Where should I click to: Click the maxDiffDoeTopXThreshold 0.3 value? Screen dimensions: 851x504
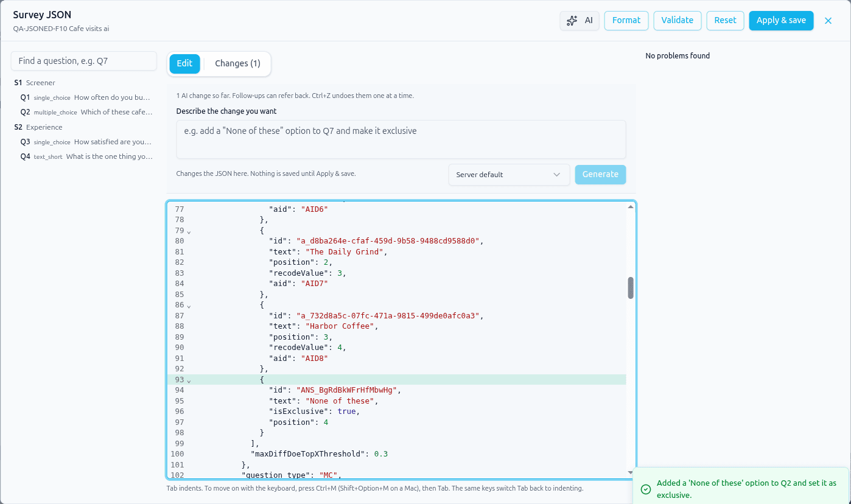coord(381,454)
